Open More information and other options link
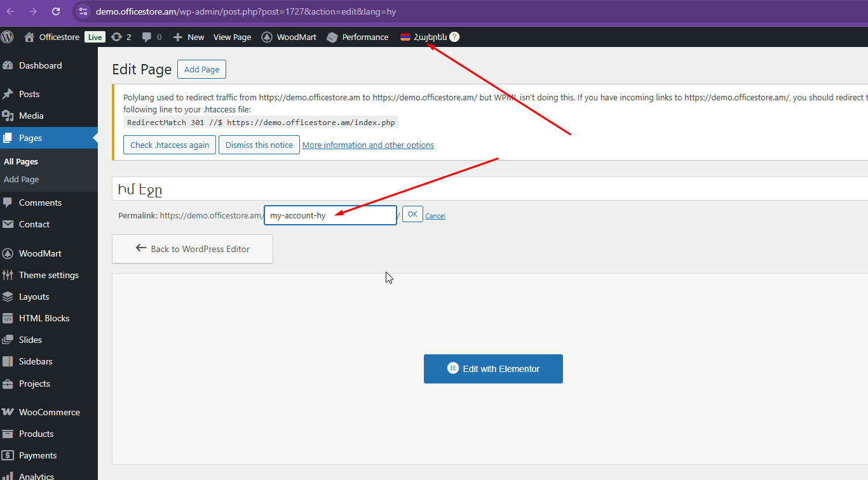This screenshot has width=868, height=480. [368, 145]
